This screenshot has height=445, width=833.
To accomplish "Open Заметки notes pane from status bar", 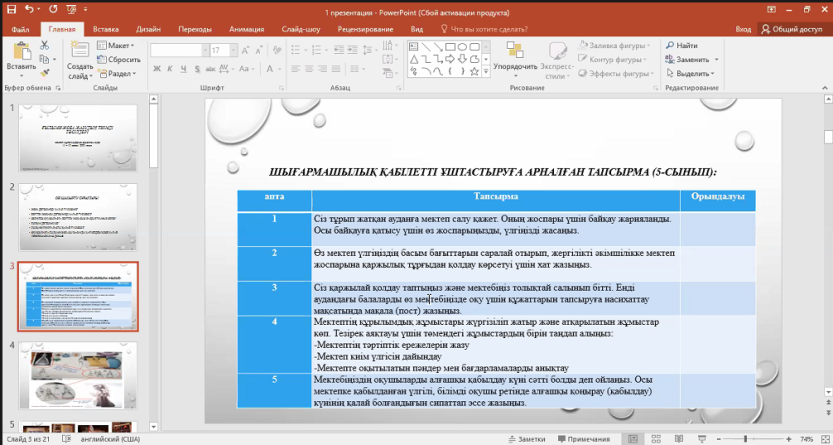I will [x=526, y=438].
